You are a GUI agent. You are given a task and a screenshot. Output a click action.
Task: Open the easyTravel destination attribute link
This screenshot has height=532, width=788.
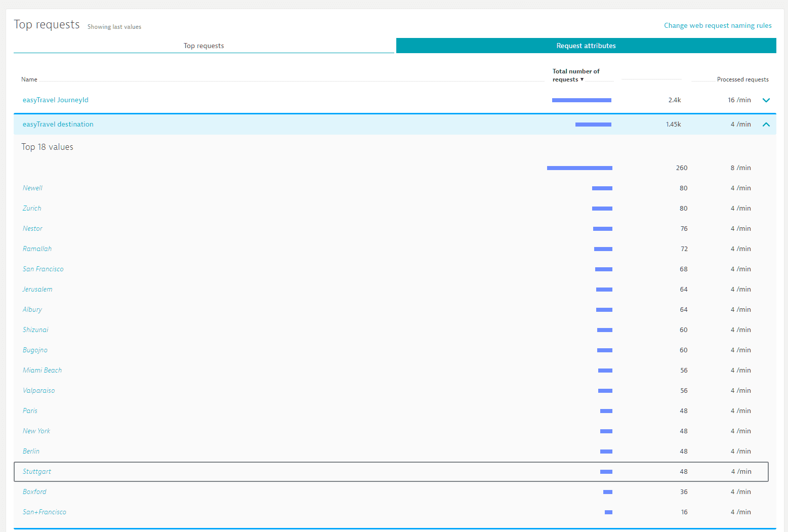[58, 124]
